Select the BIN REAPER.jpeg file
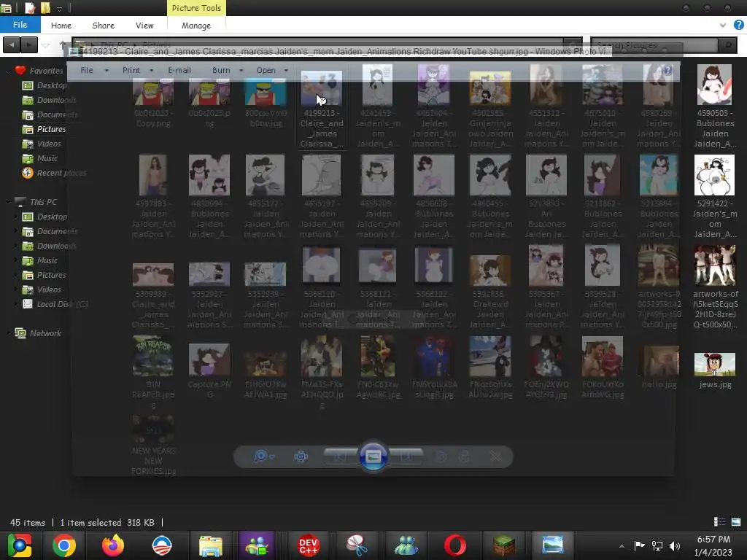 coord(153,373)
